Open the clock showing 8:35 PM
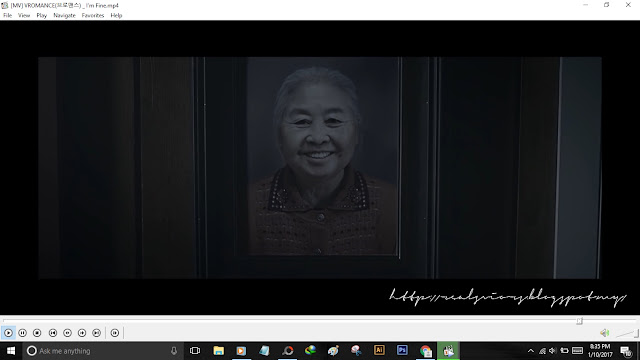 pos(600,351)
